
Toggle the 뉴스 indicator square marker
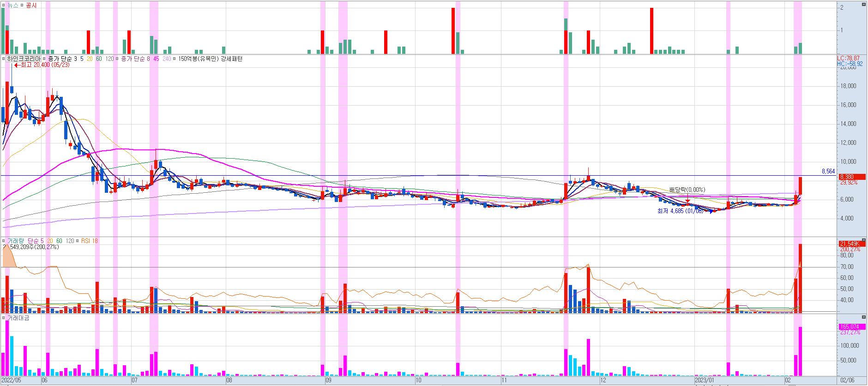pos(3,5)
